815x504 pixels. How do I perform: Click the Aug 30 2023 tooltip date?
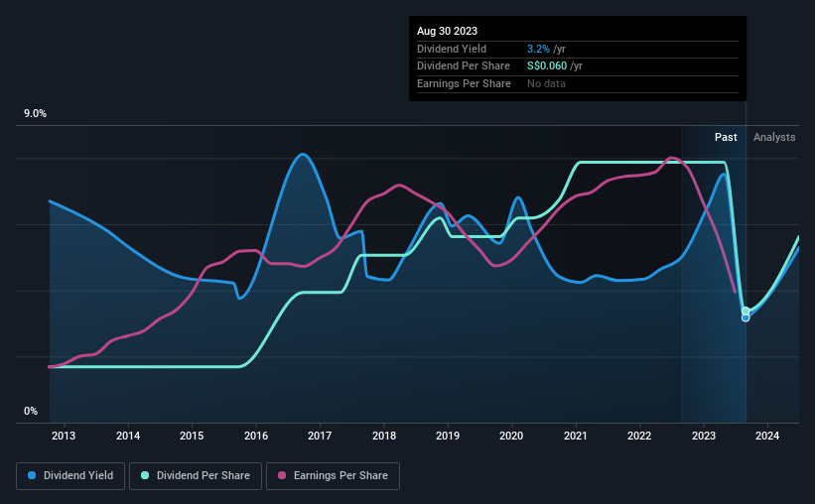(447, 31)
